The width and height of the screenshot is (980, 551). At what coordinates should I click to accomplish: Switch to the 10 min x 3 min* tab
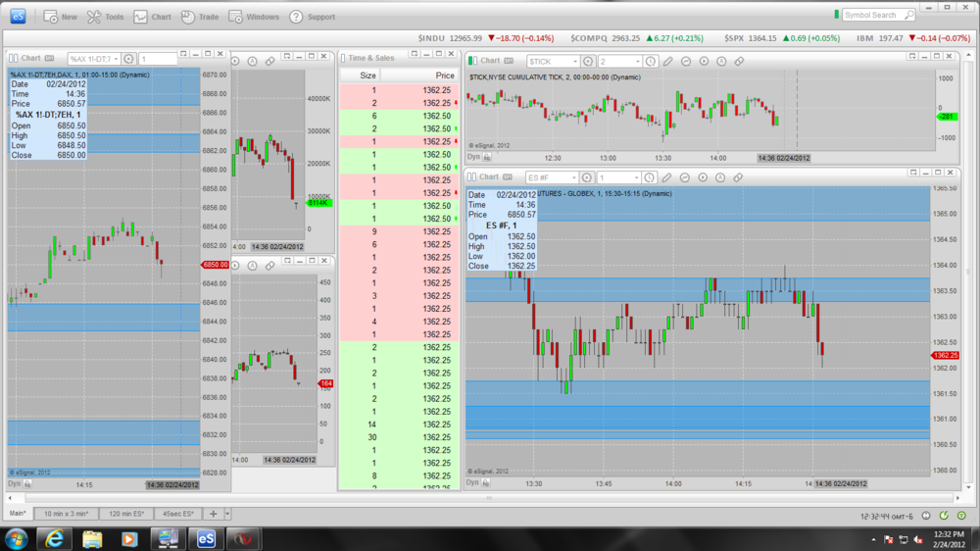(x=66, y=514)
